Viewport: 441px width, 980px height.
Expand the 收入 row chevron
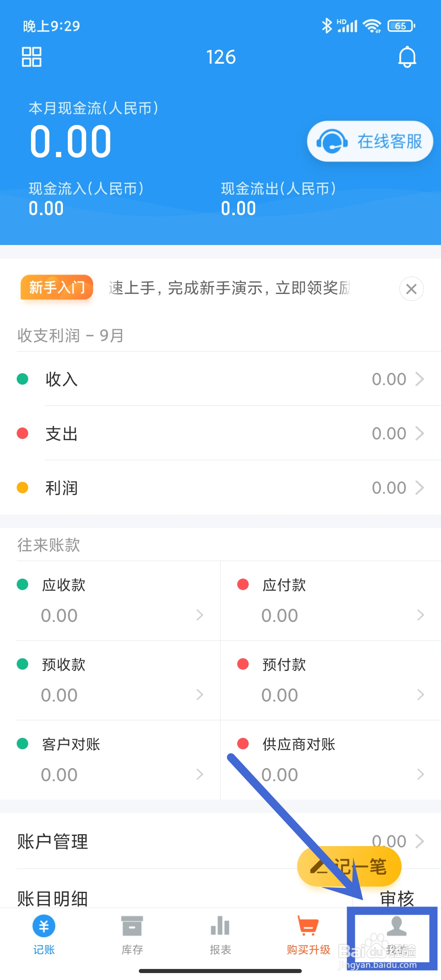[420, 379]
